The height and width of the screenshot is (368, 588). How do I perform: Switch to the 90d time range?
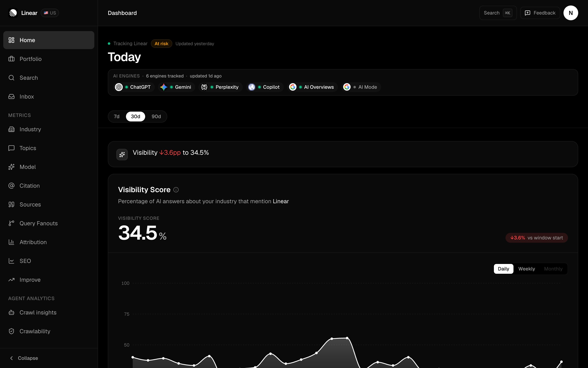156,117
